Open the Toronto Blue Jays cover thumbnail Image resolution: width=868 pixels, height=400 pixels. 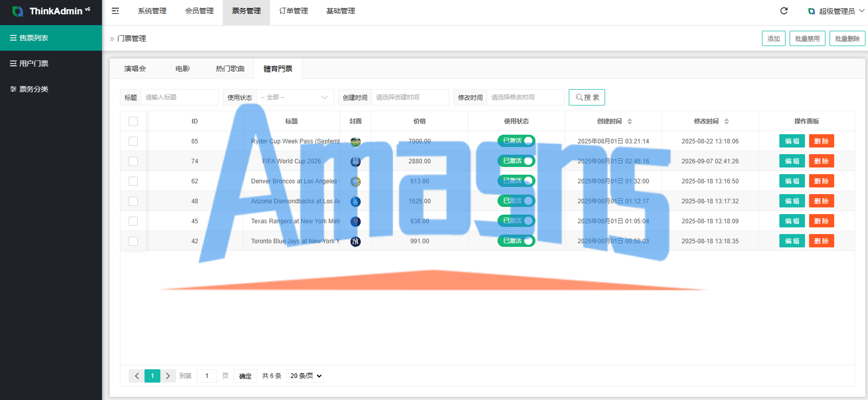pyautogui.click(x=356, y=242)
